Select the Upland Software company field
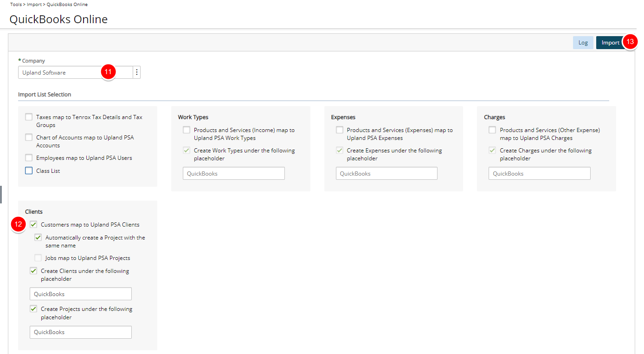The image size is (644, 354). [75, 72]
